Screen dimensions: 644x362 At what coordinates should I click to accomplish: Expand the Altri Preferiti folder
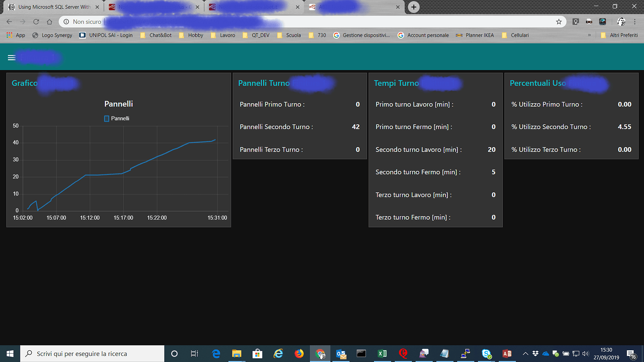pos(619,35)
